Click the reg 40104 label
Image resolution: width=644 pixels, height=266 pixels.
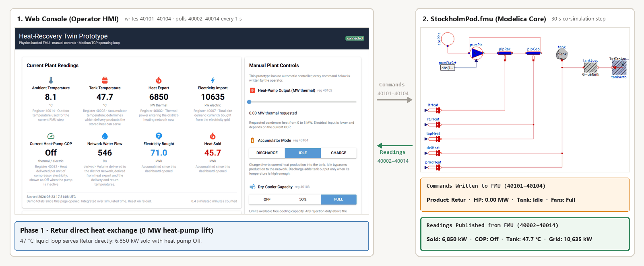301,140
